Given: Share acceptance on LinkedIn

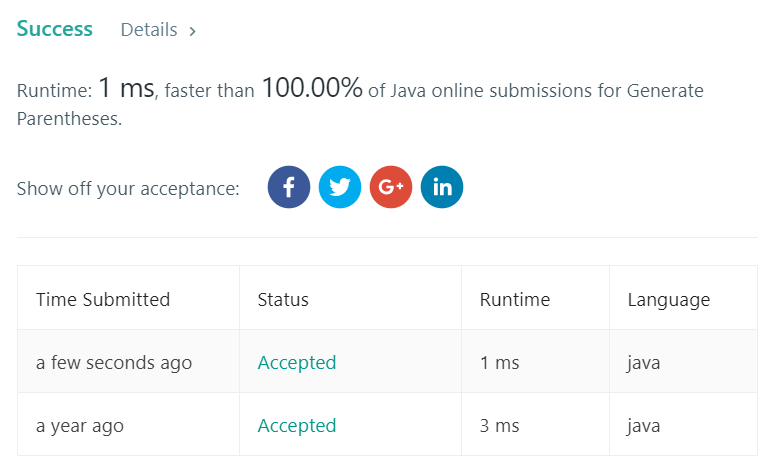Looking at the screenshot, I should coord(442,187).
